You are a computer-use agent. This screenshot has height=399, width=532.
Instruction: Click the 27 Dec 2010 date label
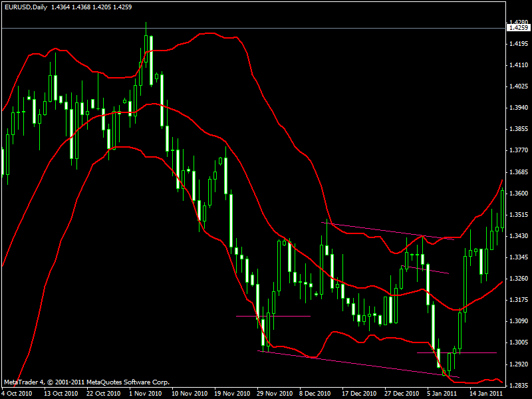tap(402, 393)
